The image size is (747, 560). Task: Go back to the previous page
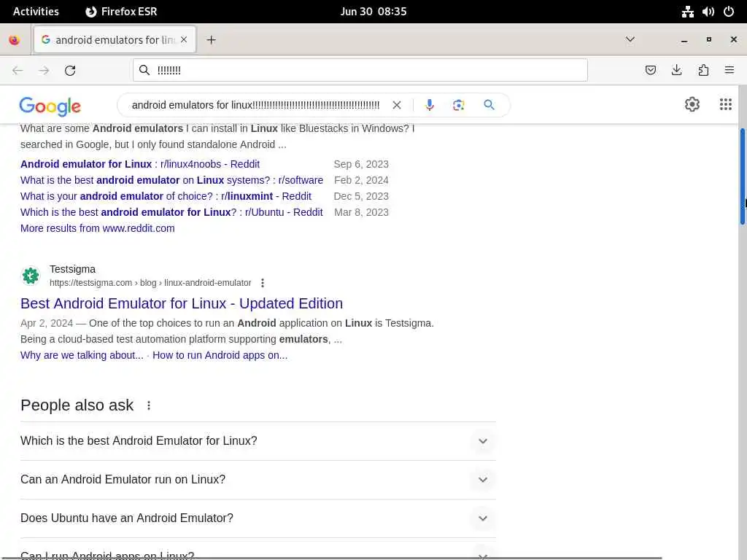pyautogui.click(x=18, y=71)
